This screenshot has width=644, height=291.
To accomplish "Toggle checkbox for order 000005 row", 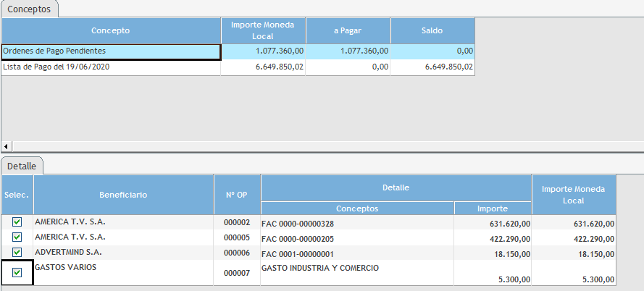I will [17, 237].
